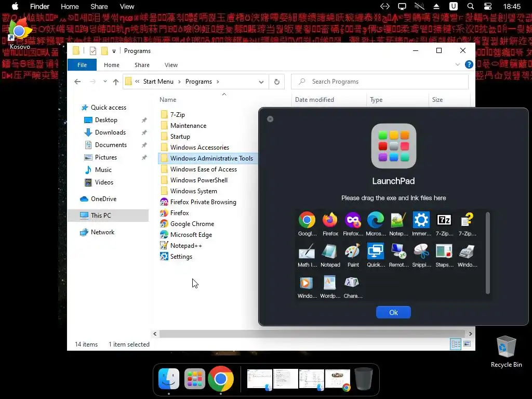This screenshot has height=399, width=532.
Task: Select the Windows Accessories folder
Action: 199,147
